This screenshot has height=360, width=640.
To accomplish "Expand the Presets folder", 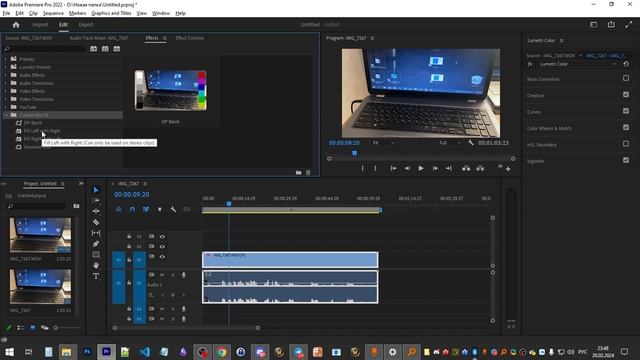I will [6, 59].
